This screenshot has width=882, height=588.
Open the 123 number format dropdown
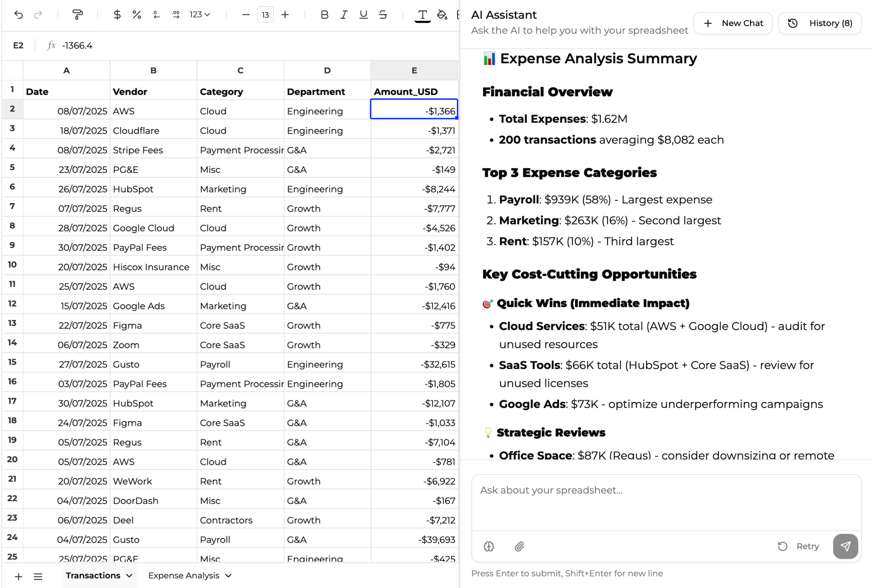tap(200, 15)
